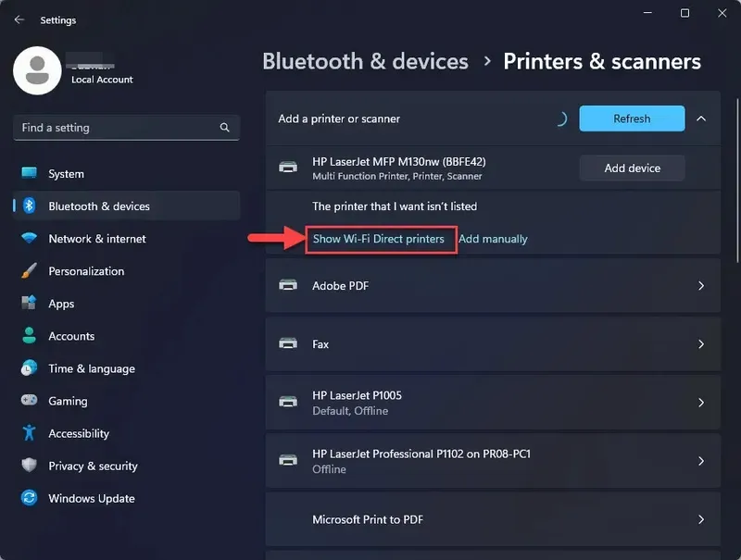The image size is (741, 560).
Task: Open Network & internet via its globe icon
Action: tap(28, 238)
